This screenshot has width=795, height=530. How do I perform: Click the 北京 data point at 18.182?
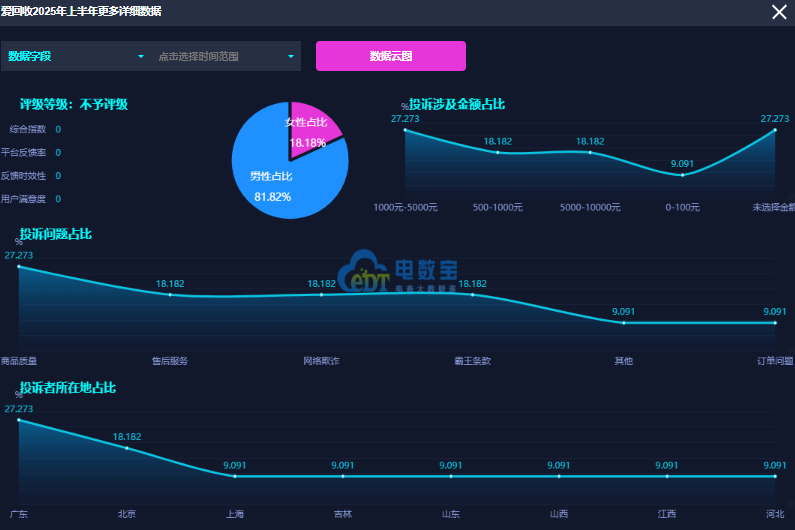[x=127, y=448]
